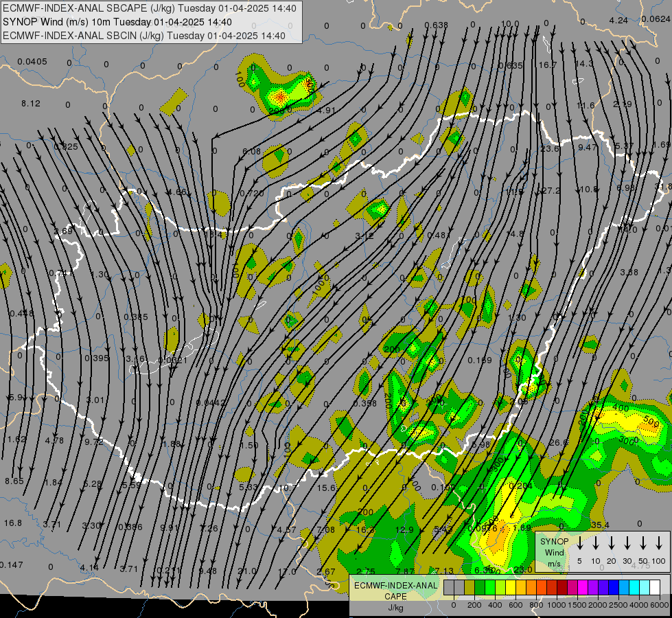
Task: Click the 2500 tick label on CAPE scale
Action: [x=619, y=605]
